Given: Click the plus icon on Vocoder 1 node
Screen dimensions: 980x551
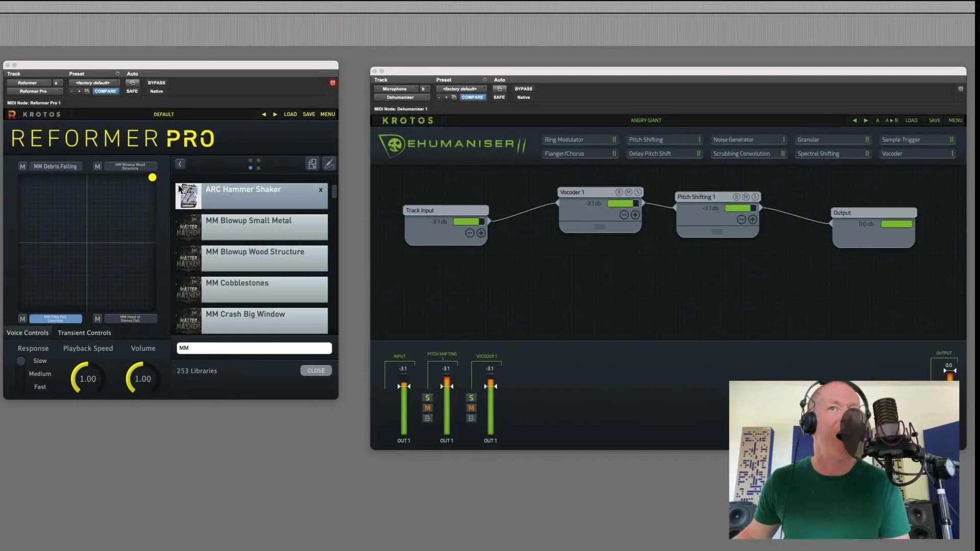Looking at the screenshot, I should tap(635, 215).
